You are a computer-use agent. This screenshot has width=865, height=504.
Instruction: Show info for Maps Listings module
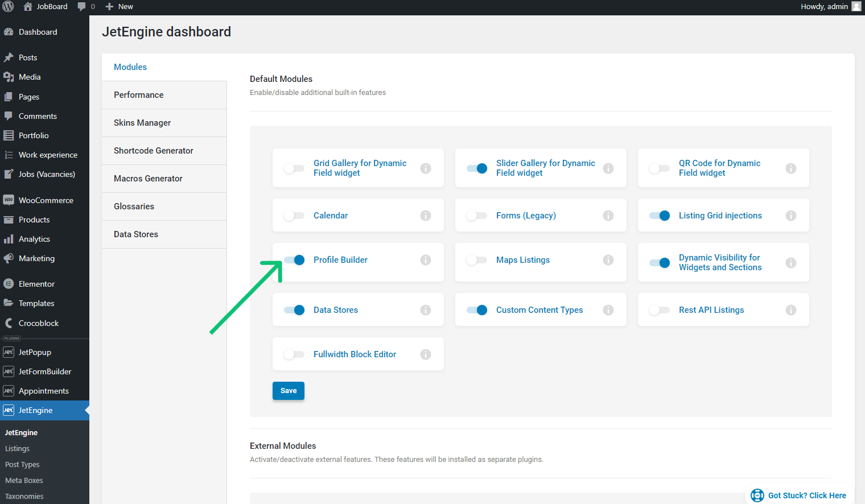coord(608,260)
